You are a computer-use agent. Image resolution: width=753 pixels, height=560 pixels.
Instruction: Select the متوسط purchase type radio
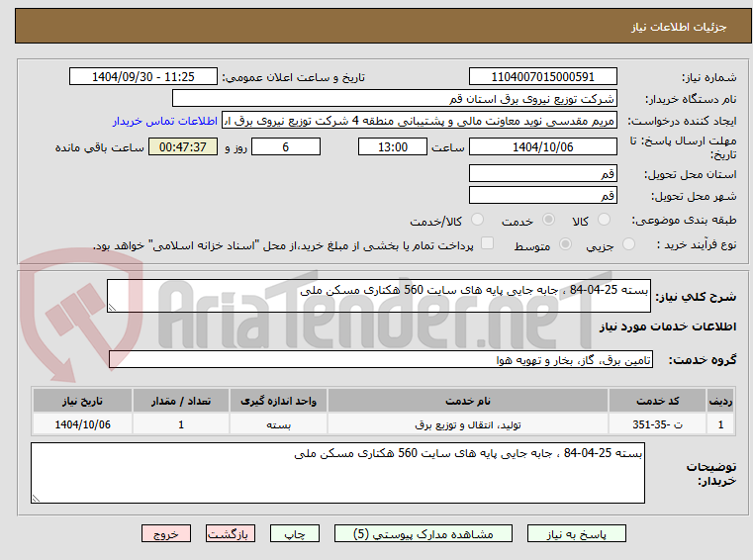(x=566, y=244)
